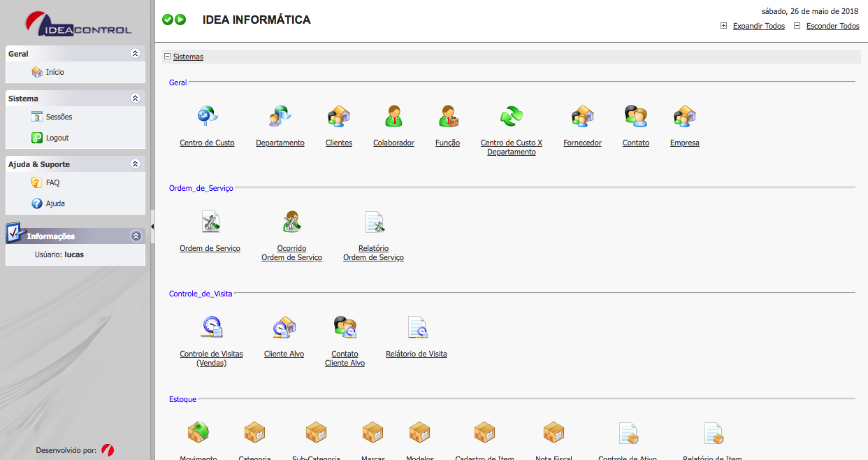Click the IdeaControl logo

(x=78, y=24)
